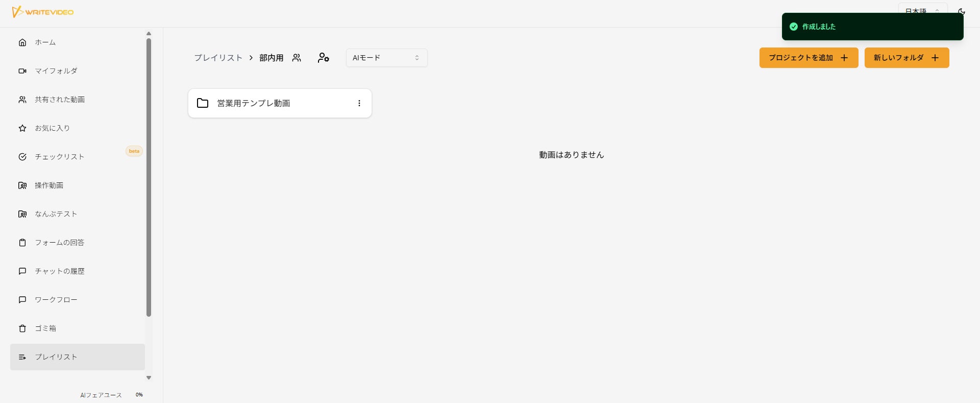
Task: Click the 作成しました toast notification
Action: pyautogui.click(x=873, y=27)
